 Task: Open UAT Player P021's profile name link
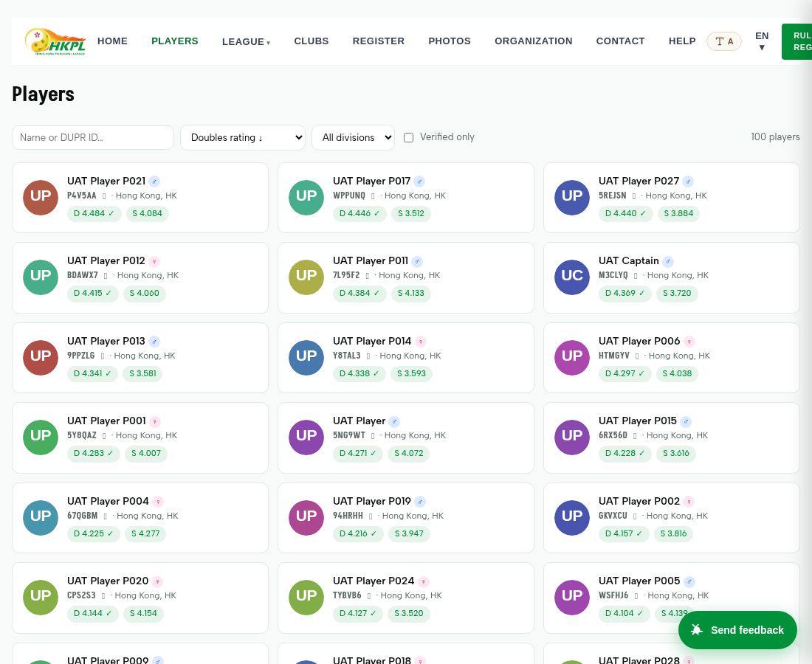tap(106, 181)
